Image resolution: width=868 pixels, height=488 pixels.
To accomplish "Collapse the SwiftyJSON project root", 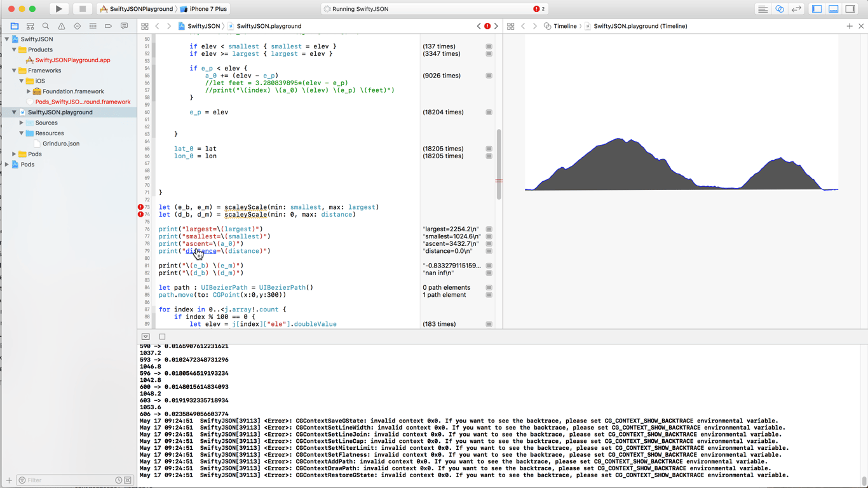I will click(x=7, y=39).
